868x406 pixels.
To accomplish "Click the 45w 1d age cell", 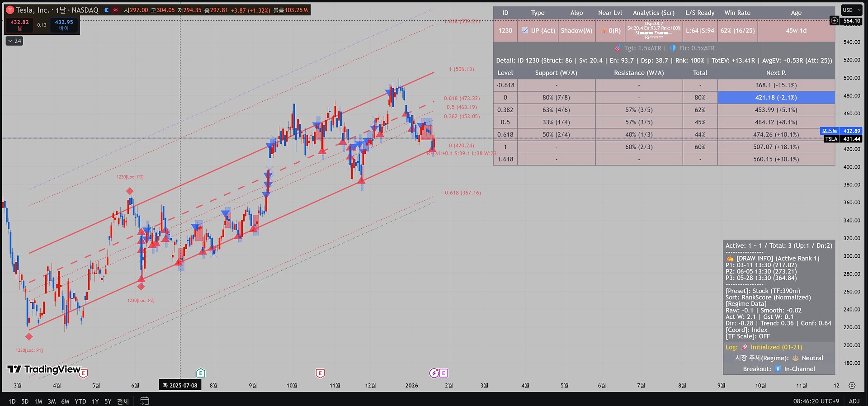I will point(796,31).
